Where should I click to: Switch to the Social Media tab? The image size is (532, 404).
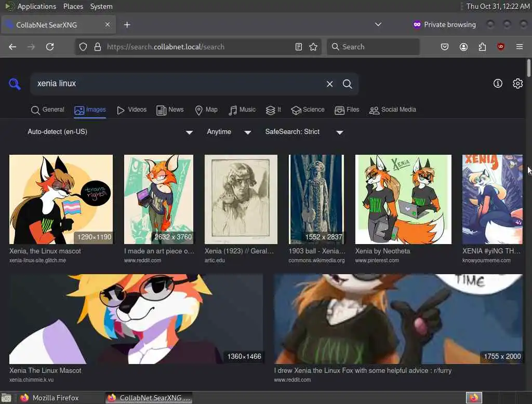tap(393, 110)
